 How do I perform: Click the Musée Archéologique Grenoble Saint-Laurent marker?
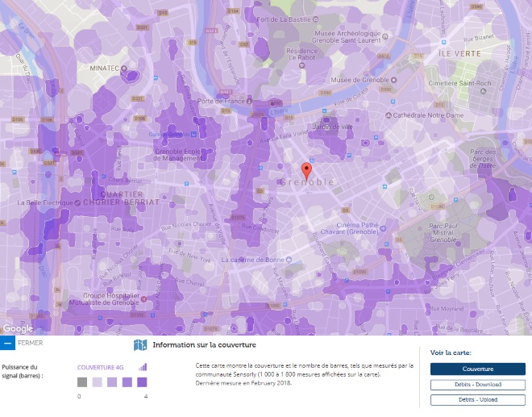(x=385, y=36)
